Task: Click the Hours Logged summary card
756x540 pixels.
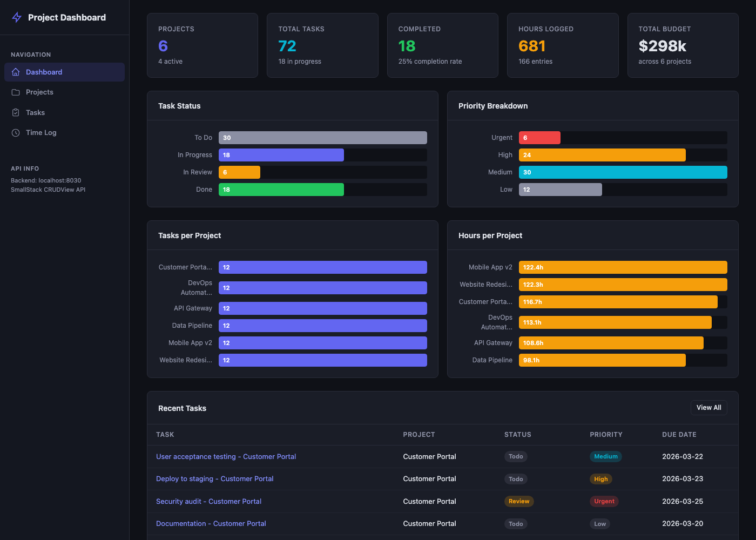Action: click(x=562, y=45)
